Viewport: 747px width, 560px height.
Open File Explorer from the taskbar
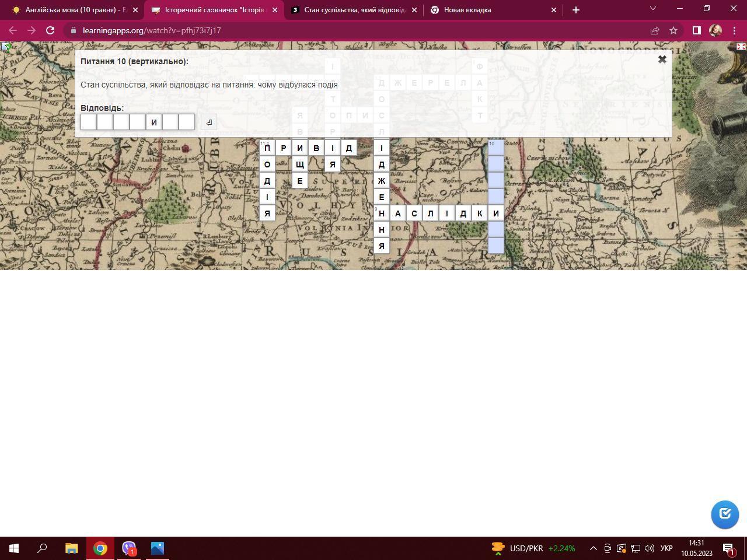71,548
